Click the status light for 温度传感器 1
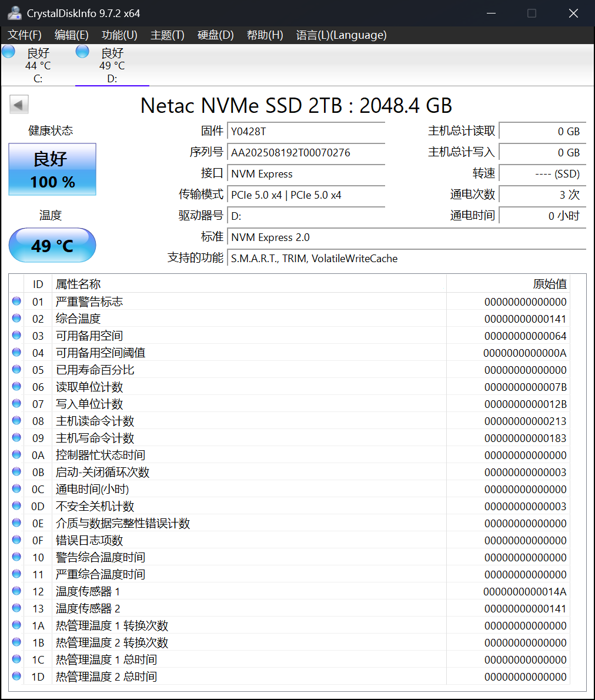The width and height of the screenshot is (595, 700). tap(17, 591)
